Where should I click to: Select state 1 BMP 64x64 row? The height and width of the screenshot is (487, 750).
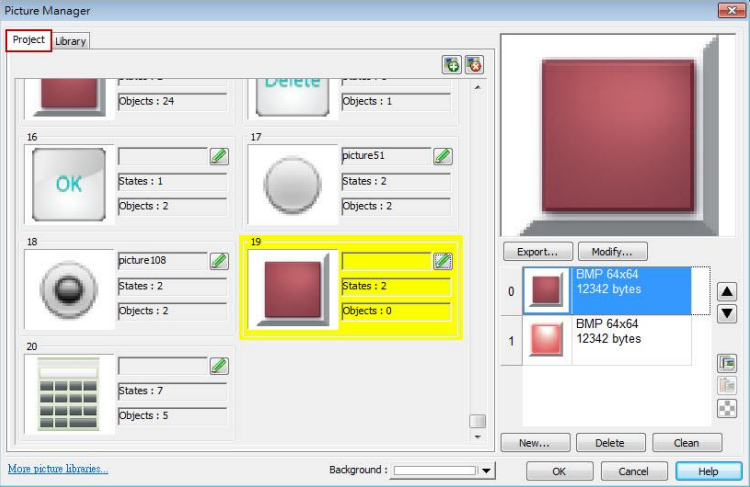(596, 341)
